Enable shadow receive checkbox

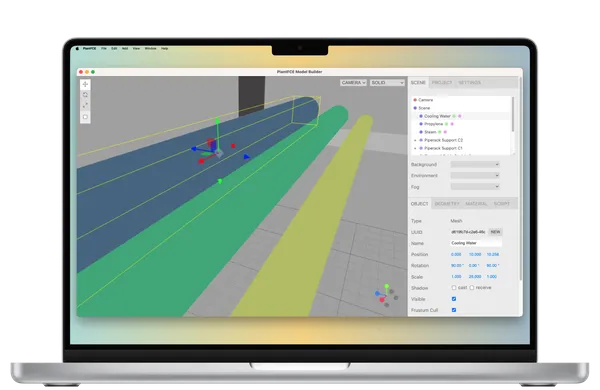(x=472, y=287)
